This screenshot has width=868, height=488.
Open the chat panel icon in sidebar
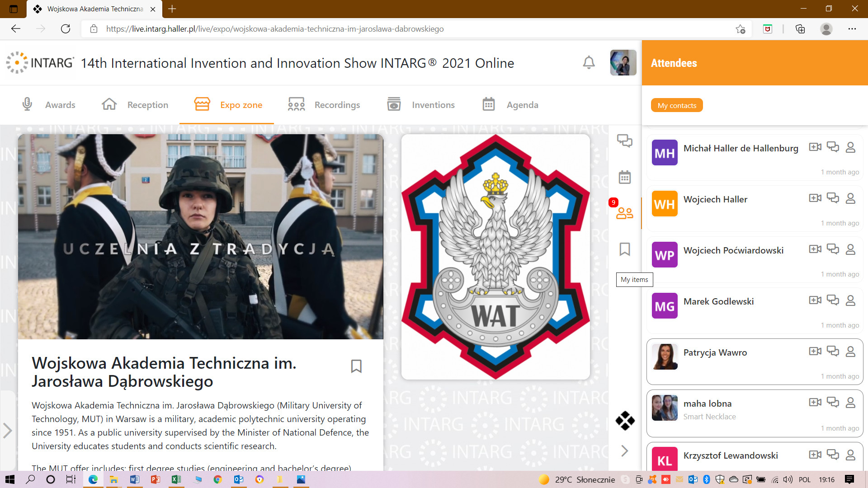coord(625,141)
